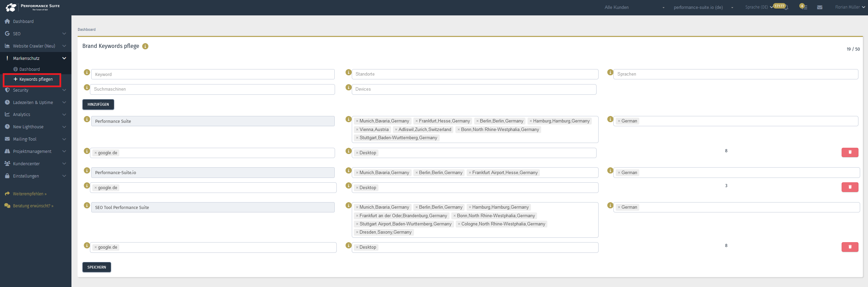The height and width of the screenshot is (287, 868).
Task: Focus the empty Sprachen input field
Action: [x=736, y=74]
